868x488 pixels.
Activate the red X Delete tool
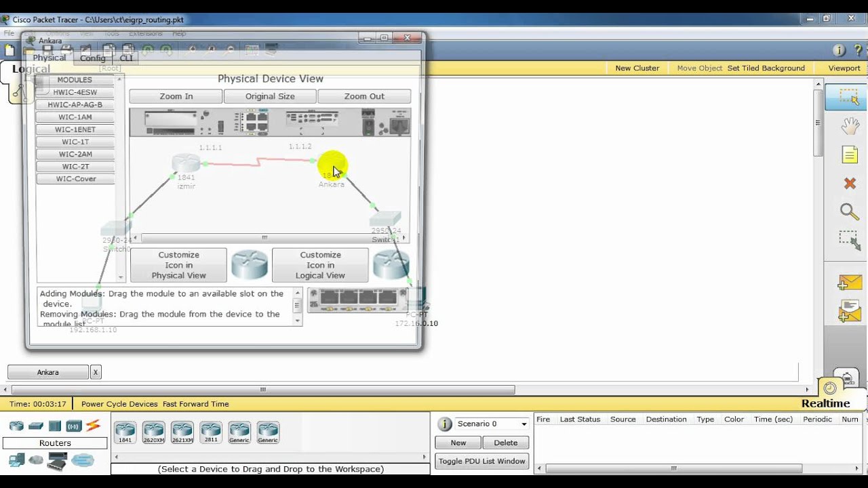coord(850,183)
